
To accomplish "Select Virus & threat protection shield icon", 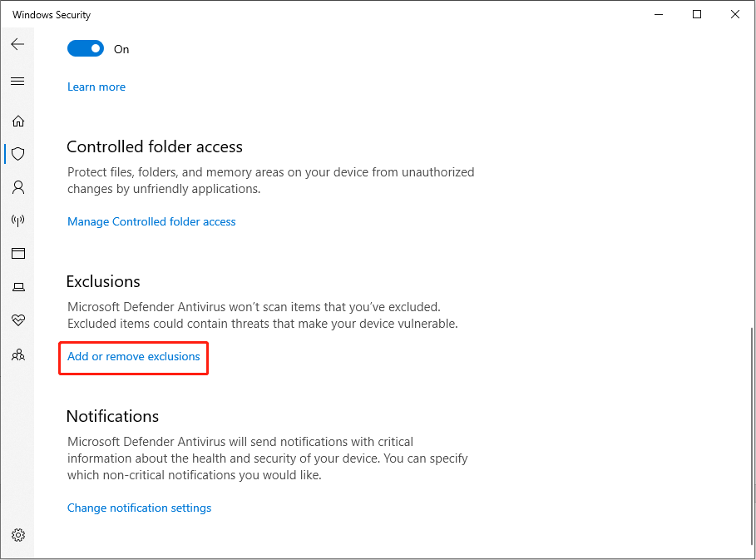I will (18, 154).
